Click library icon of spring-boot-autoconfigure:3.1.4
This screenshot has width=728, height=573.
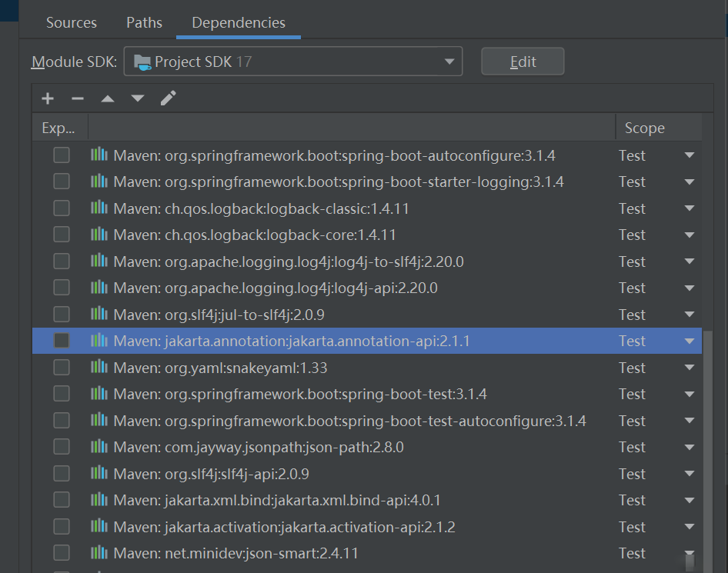tap(99, 155)
